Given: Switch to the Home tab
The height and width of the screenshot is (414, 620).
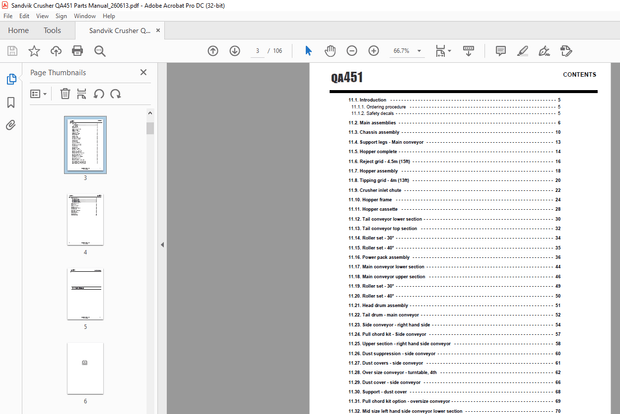Looking at the screenshot, I should click(x=18, y=30).
